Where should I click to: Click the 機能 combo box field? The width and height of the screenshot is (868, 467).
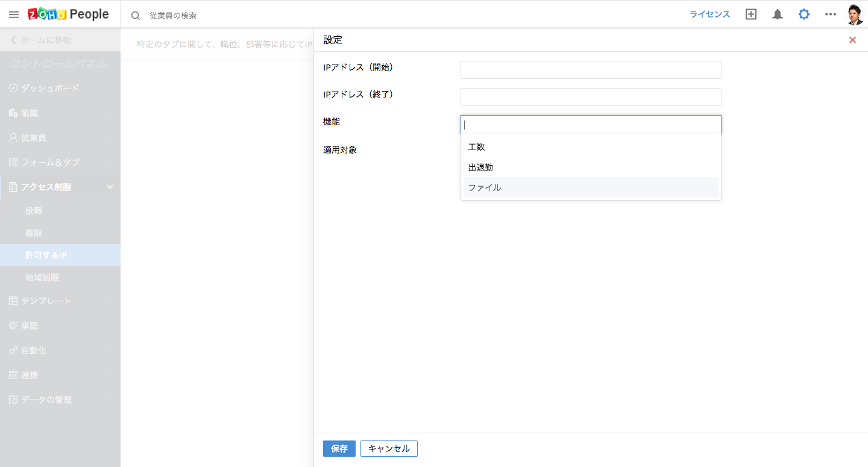click(x=591, y=125)
